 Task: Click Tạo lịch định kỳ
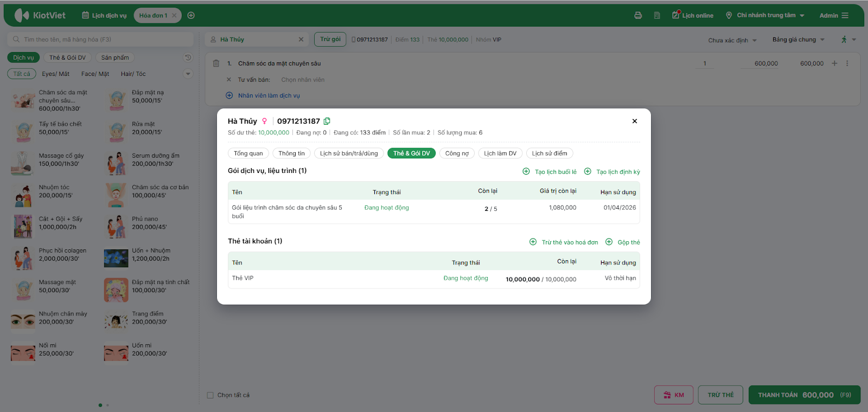point(612,172)
